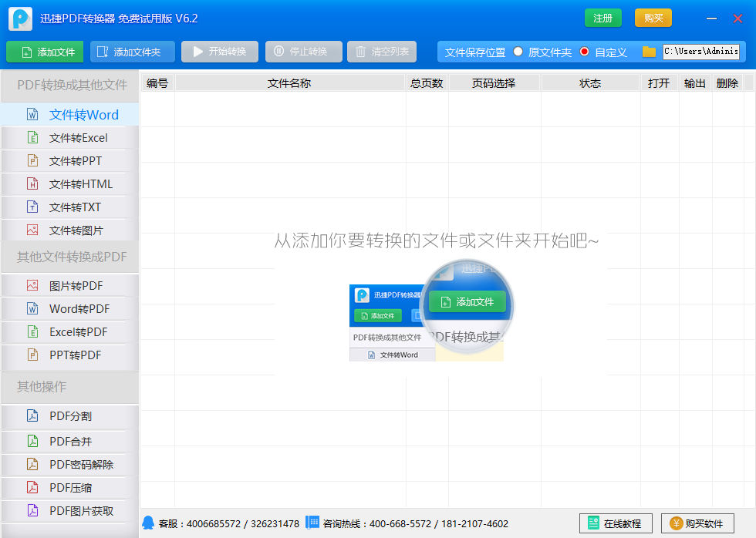Open the 在线教程 tutorial
The width and height of the screenshot is (756, 538).
pos(615,523)
